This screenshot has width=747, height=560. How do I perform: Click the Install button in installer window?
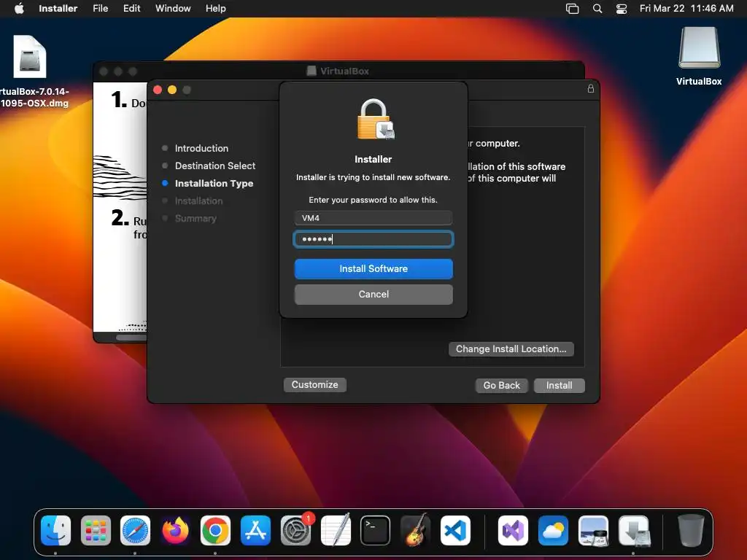pyautogui.click(x=560, y=385)
